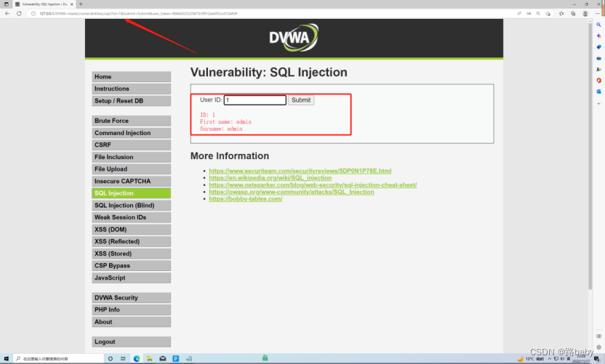This screenshot has width=605, height=364.
Task: Click the Logout button
Action: (x=131, y=341)
